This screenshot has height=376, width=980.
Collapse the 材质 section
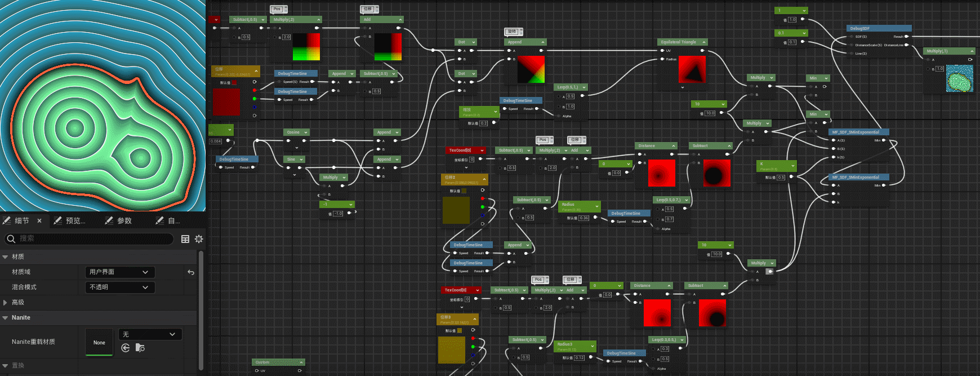(x=5, y=256)
